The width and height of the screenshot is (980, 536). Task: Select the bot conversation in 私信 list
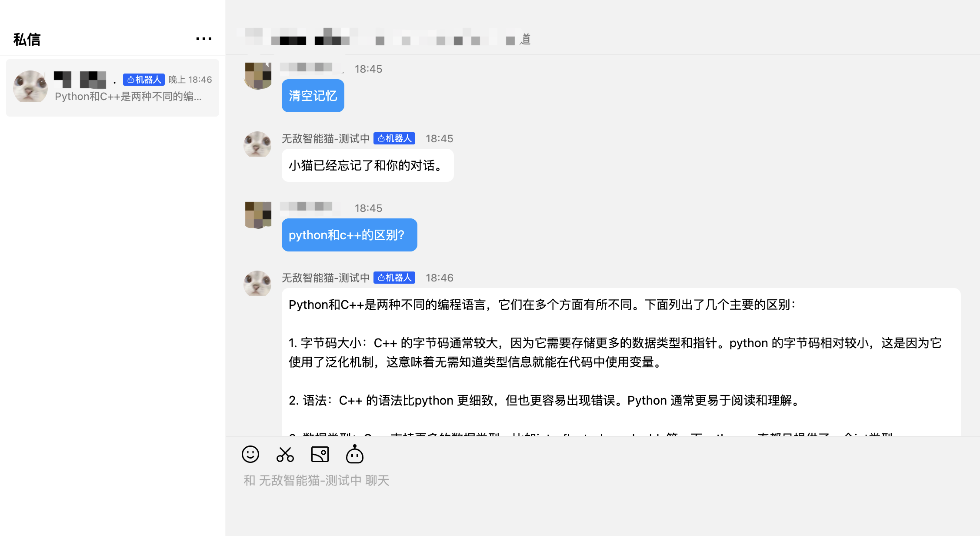pos(113,87)
